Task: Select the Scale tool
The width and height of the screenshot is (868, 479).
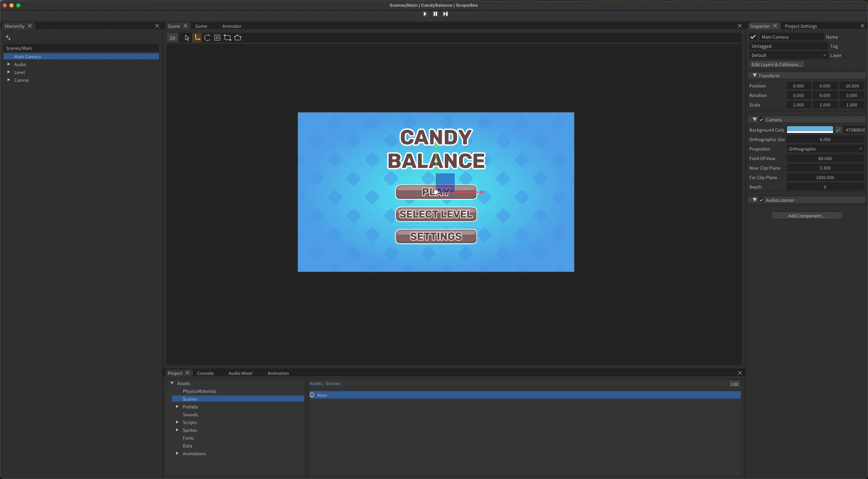Action: click(x=217, y=38)
